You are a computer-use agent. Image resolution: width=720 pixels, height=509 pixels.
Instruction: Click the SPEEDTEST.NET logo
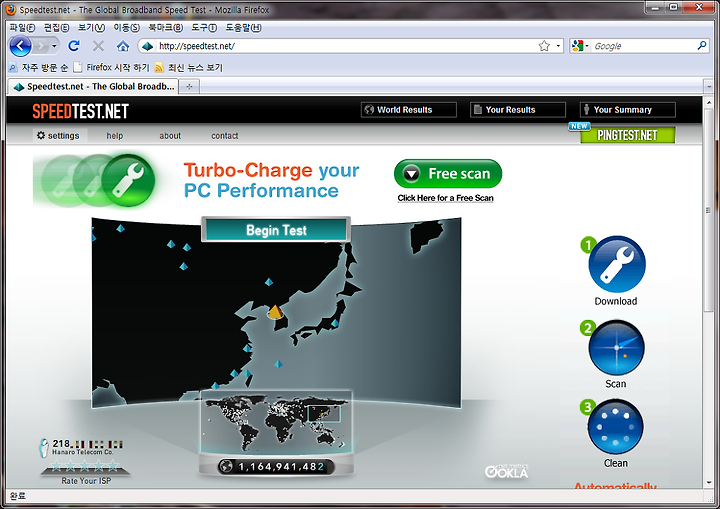tap(80, 111)
